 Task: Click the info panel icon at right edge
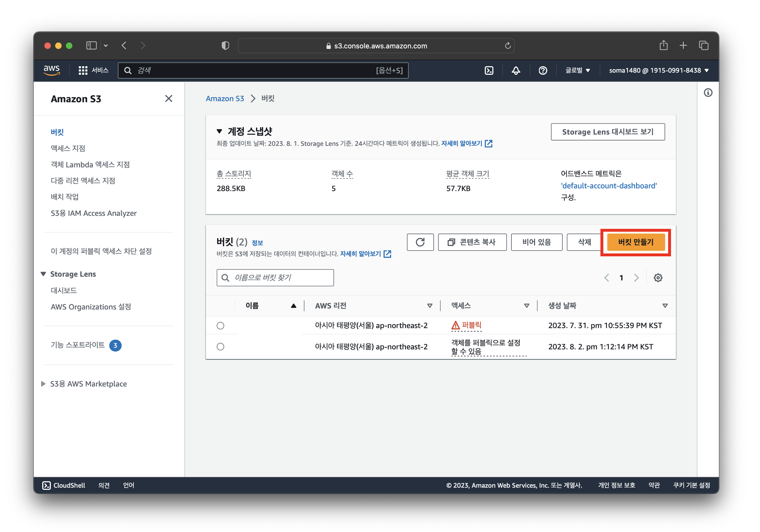[x=708, y=93]
